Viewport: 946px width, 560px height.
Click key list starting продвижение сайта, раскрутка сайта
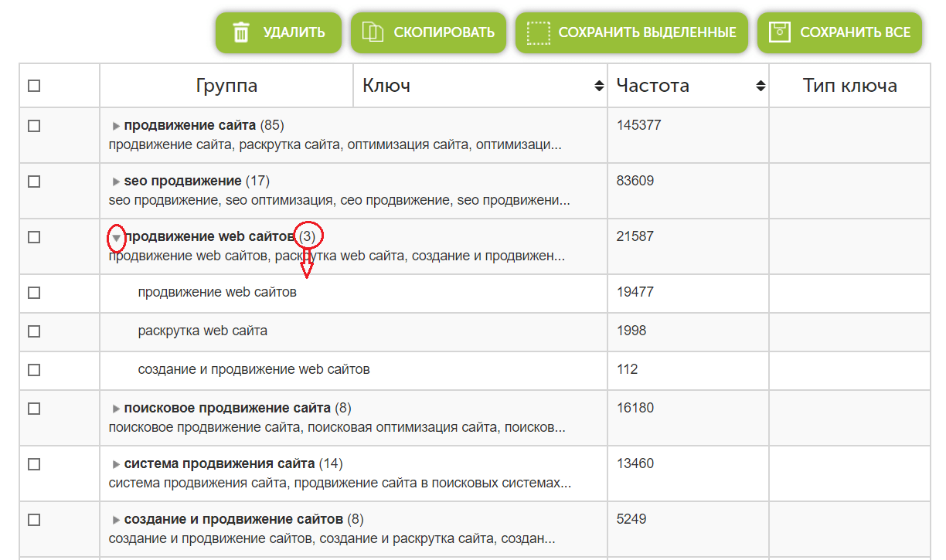(335, 145)
